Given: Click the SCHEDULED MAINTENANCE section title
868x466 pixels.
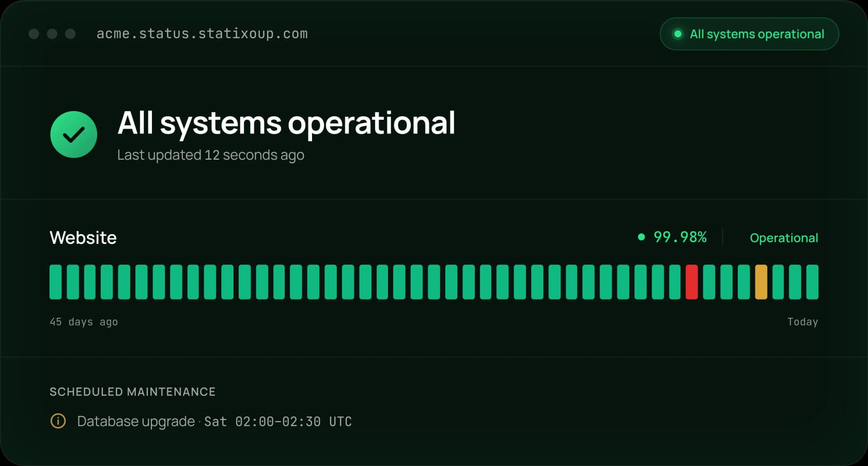Looking at the screenshot, I should coord(132,392).
